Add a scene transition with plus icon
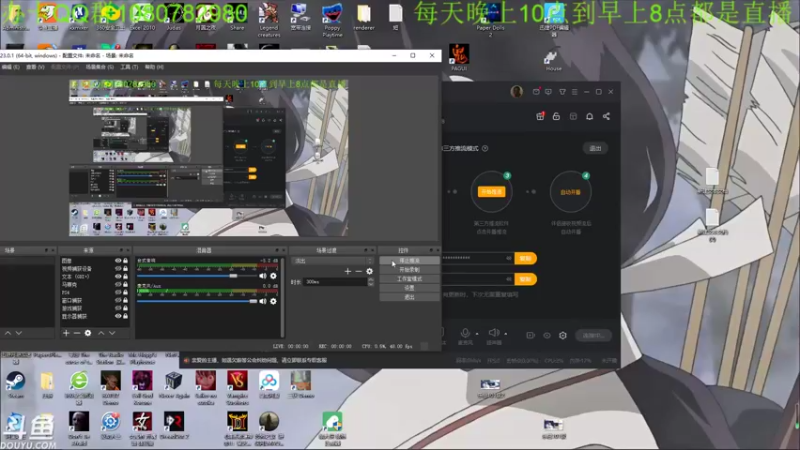 348,271
